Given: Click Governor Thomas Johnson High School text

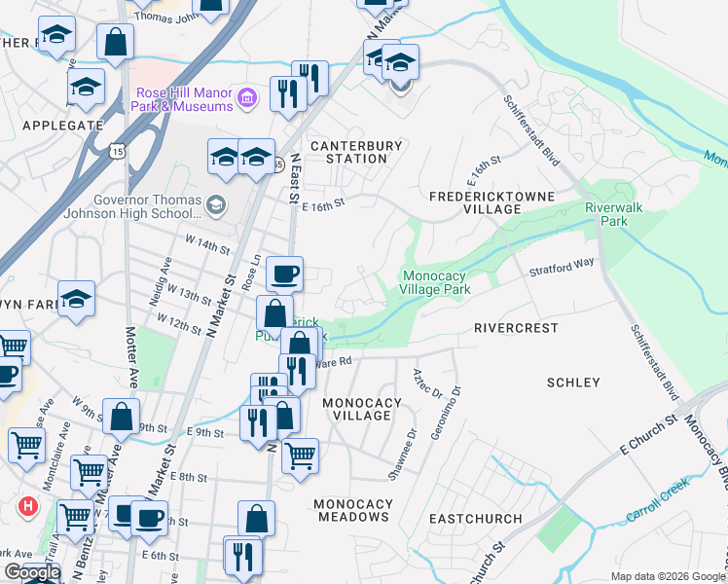Looking at the screenshot, I should [132, 206].
